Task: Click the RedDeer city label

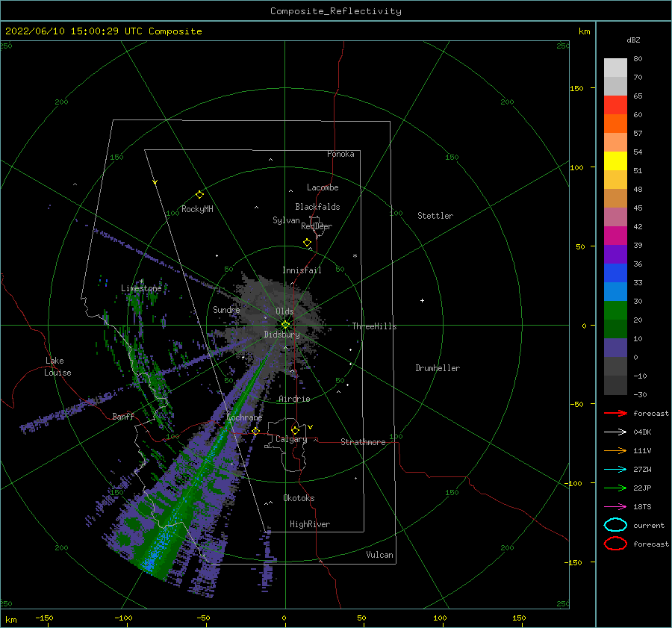Action: click(x=317, y=226)
